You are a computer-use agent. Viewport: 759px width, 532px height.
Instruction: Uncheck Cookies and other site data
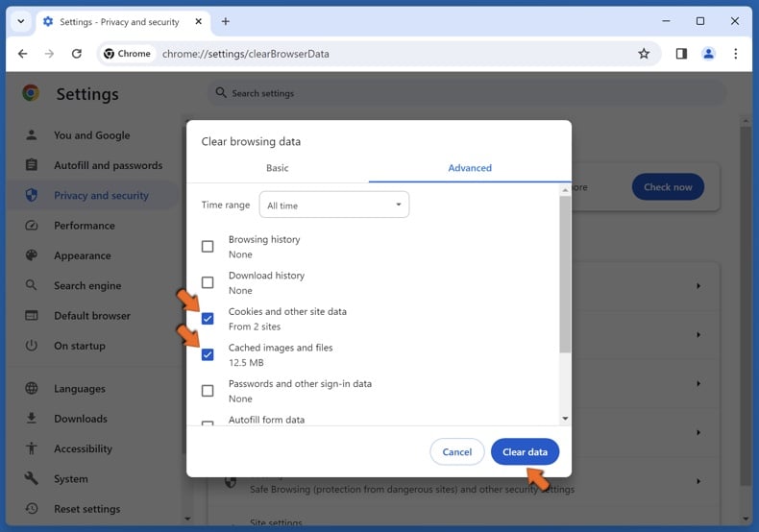(208, 318)
